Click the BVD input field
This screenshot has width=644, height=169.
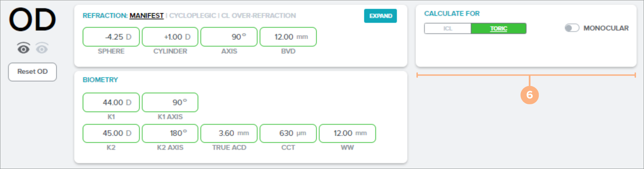pos(288,37)
